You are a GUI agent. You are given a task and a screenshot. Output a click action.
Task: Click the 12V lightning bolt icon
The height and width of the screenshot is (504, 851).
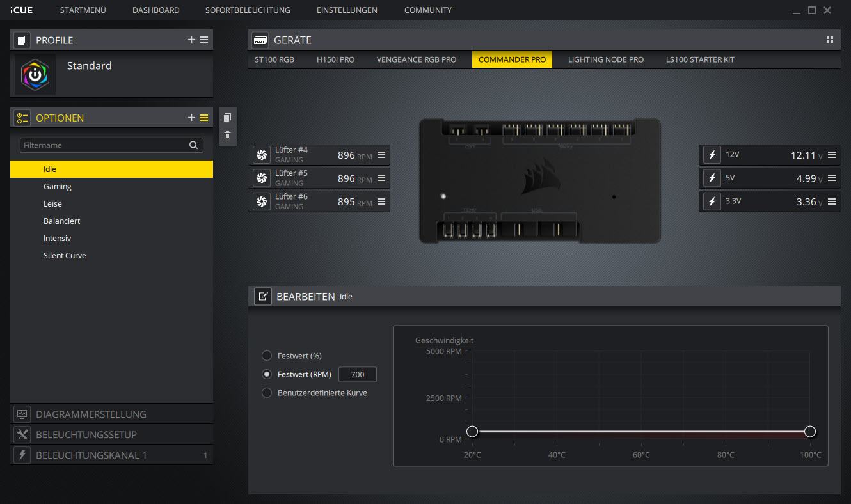click(x=712, y=155)
